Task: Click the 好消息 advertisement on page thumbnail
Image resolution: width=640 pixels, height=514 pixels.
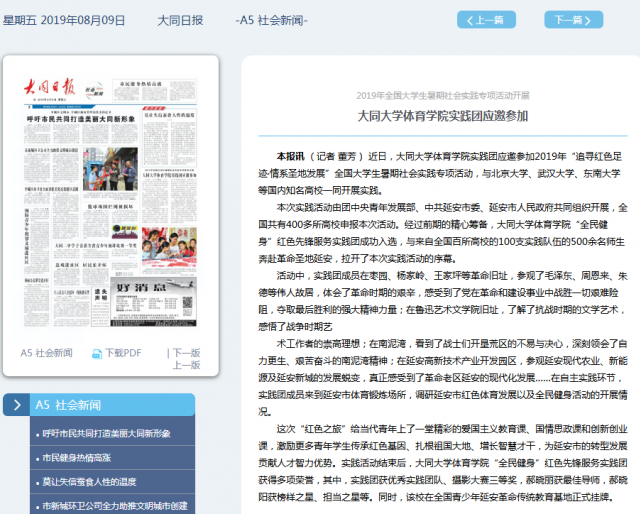Action: click(150, 300)
